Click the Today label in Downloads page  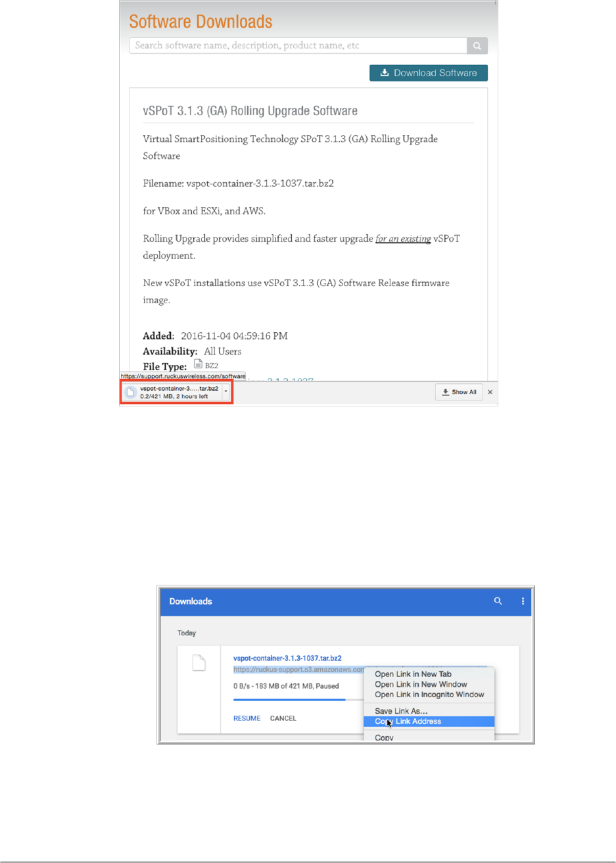pos(187,633)
